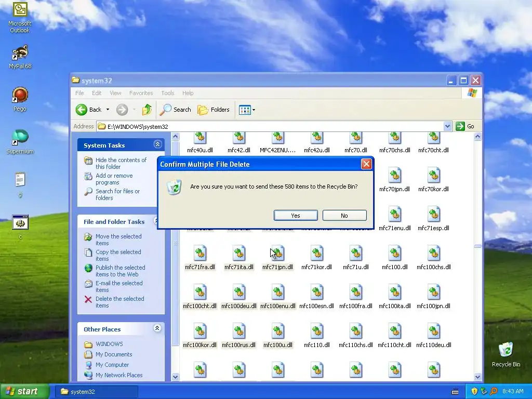Select the mfc100fra.dll file icon
Image resolution: width=532 pixels, height=399 pixels.
point(355,292)
